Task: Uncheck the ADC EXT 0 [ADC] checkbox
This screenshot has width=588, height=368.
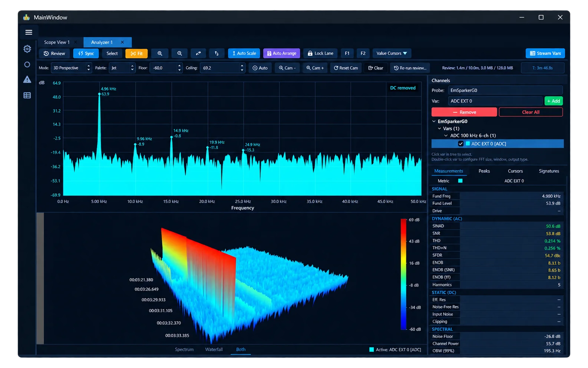Action: coord(460,144)
